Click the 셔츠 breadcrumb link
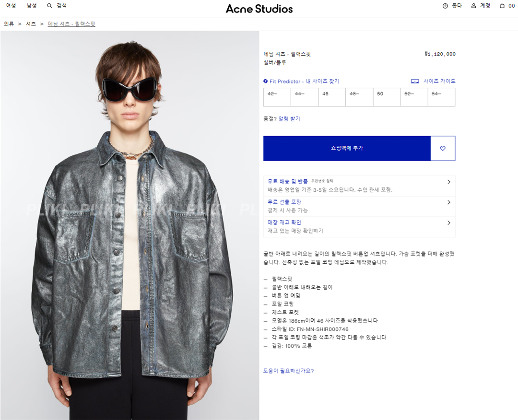The width and height of the screenshot is (518, 420). click(31, 24)
